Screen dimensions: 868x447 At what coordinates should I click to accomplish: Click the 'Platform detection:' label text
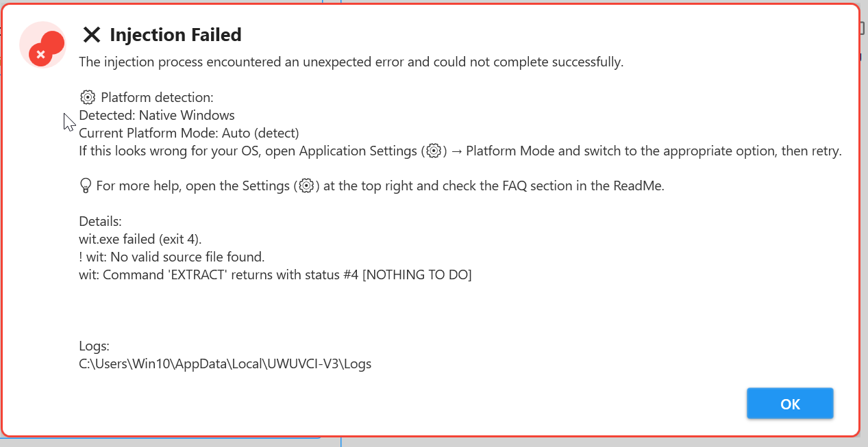(157, 97)
